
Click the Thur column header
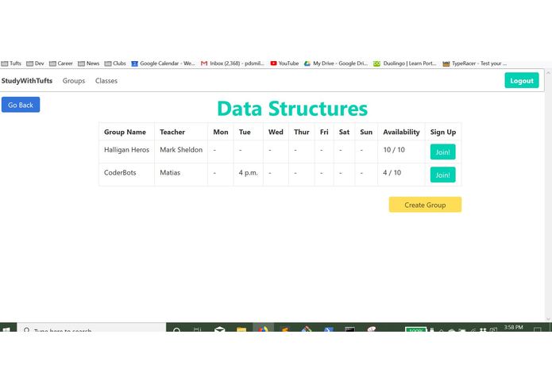coord(302,132)
